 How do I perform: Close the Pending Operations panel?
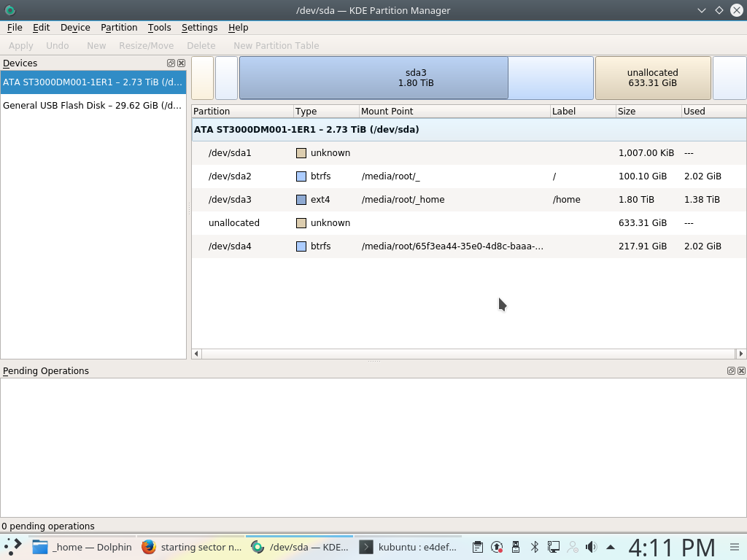tap(742, 370)
